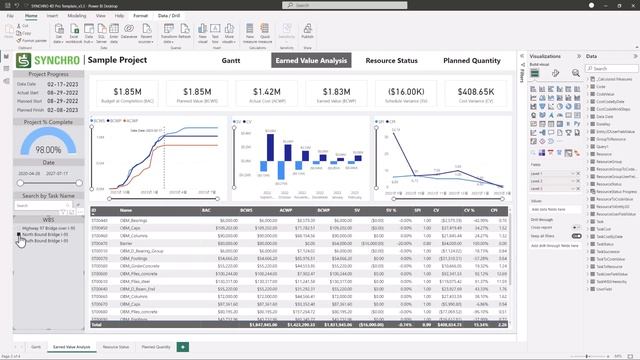The image size is (640, 360).
Task: Launch Transform data editor
Action: [169, 33]
